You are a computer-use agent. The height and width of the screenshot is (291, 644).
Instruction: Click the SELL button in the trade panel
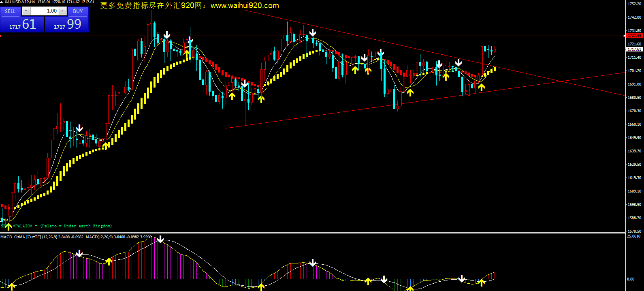(x=10, y=11)
